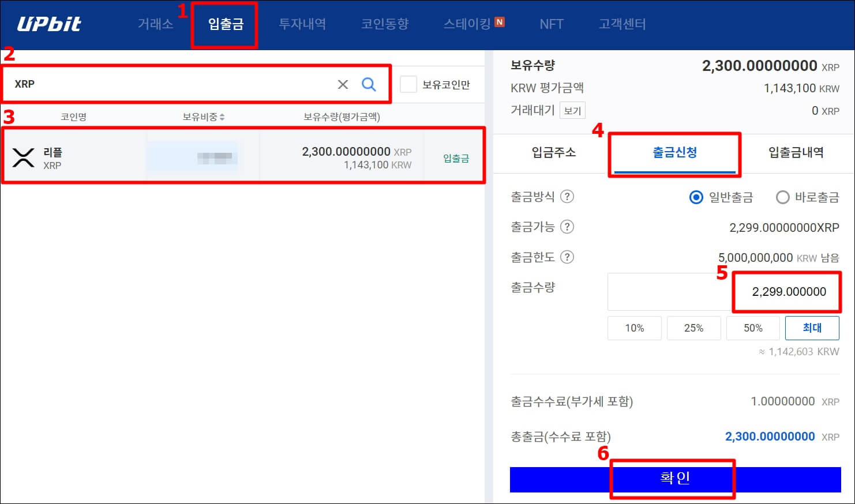Open the 출금방식 help question mark
Screen dimensions: 855x504
568,197
